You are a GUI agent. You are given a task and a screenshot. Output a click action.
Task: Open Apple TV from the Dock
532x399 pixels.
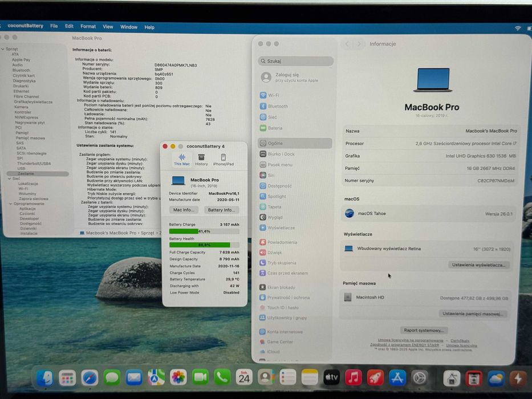point(331,377)
